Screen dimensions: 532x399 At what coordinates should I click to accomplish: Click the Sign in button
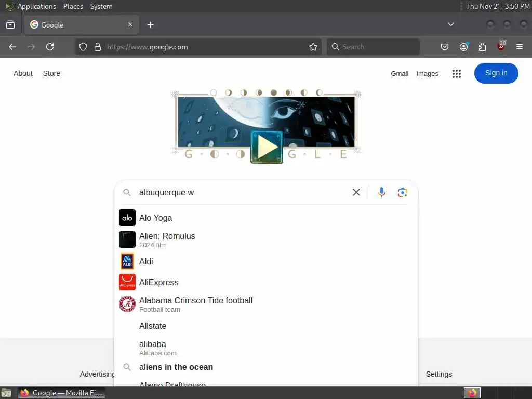coord(496,73)
